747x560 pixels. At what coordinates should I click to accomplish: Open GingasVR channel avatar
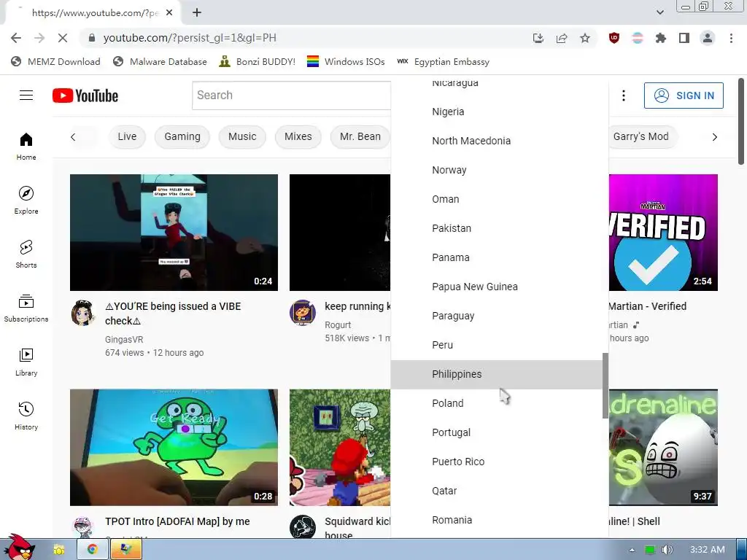click(x=83, y=313)
